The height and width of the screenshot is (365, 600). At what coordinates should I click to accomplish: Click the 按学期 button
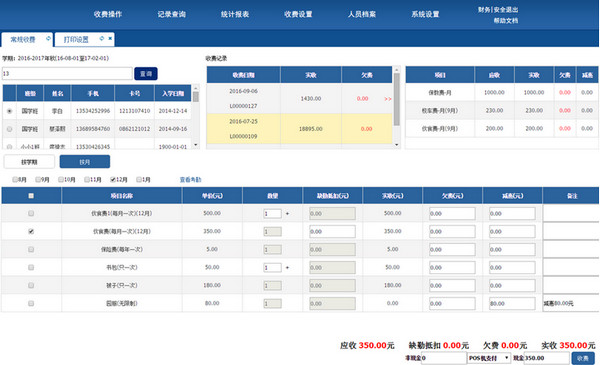coord(29,162)
